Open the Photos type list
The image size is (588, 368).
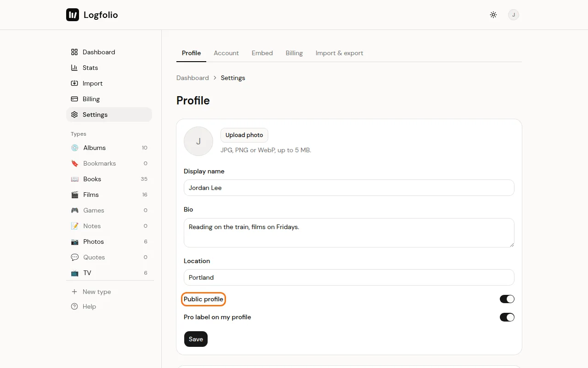(x=109, y=241)
